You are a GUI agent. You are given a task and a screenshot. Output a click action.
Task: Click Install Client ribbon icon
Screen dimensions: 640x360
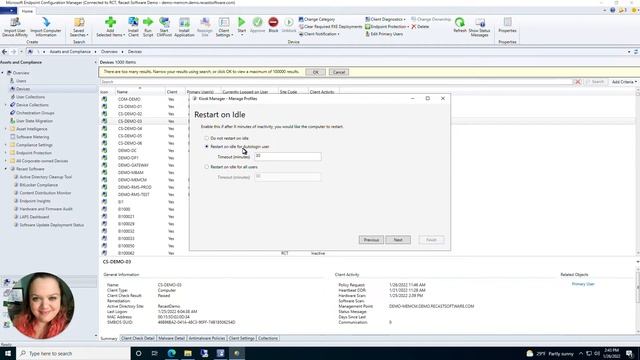[133, 22]
